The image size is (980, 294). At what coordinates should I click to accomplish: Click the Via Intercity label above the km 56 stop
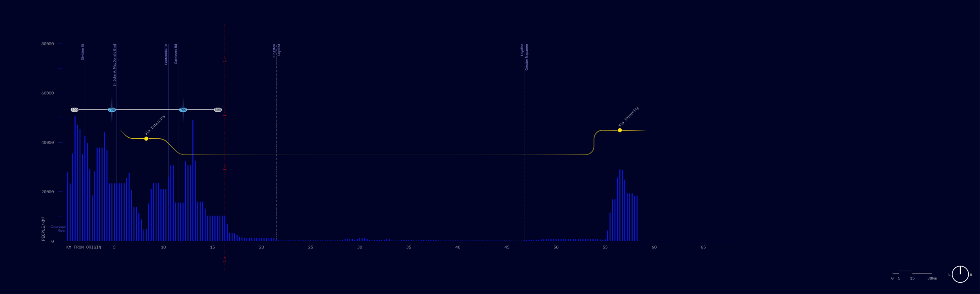click(628, 116)
